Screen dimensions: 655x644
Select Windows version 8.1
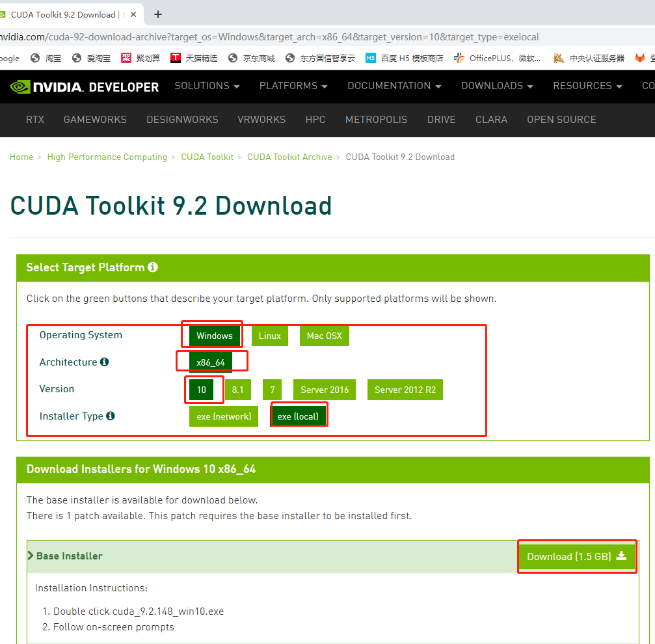237,390
